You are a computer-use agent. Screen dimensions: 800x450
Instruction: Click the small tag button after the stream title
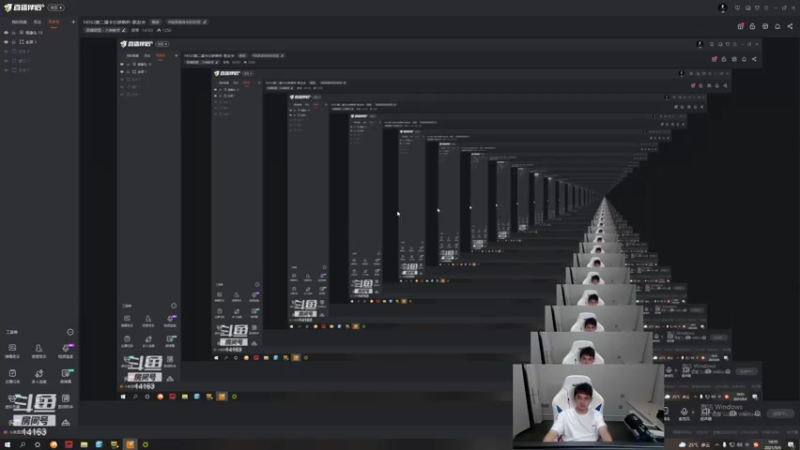pyautogui.click(x=155, y=22)
